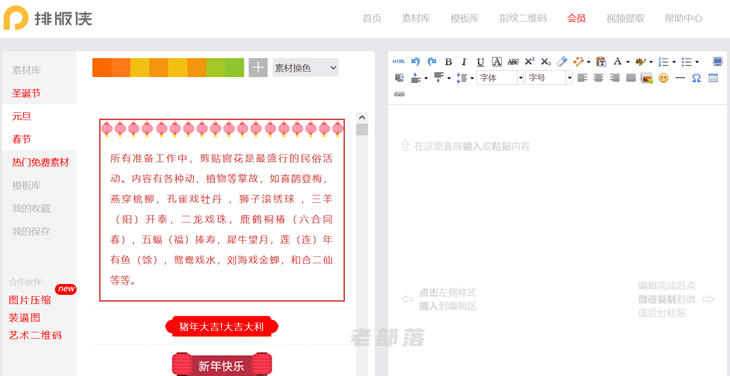Expand the auto-format wand dropdown arrow

tap(588, 62)
